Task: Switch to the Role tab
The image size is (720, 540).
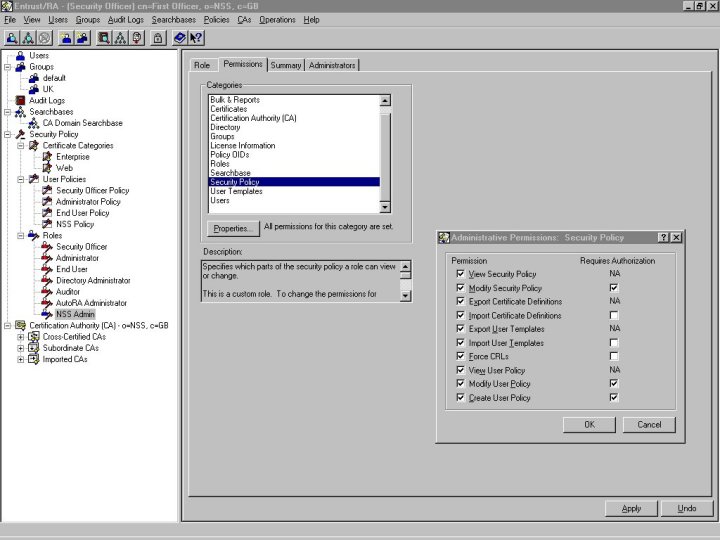Action: tap(202, 65)
